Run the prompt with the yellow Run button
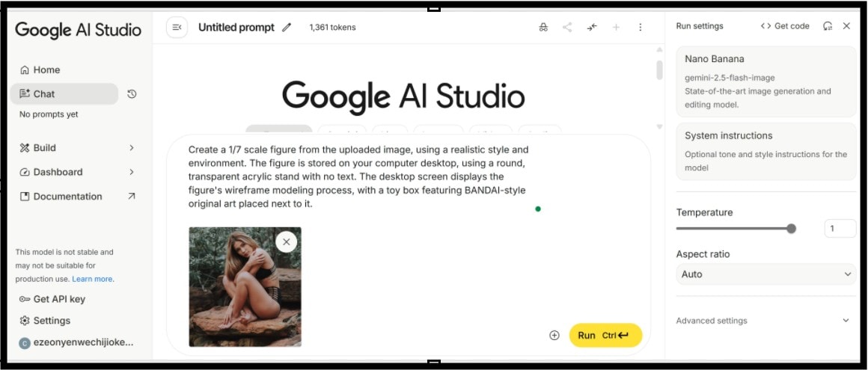The height and width of the screenshot is (370, 868). (605, 335)
